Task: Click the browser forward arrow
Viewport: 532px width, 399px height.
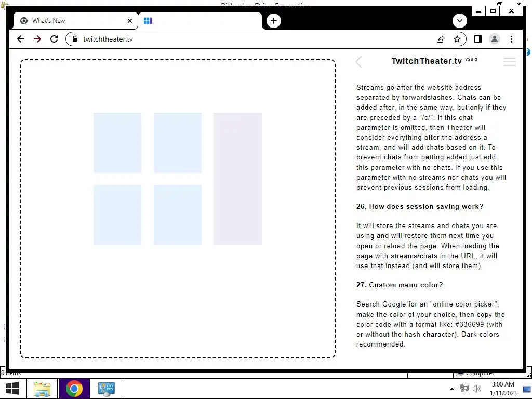Action: click(x=37, y=39)
